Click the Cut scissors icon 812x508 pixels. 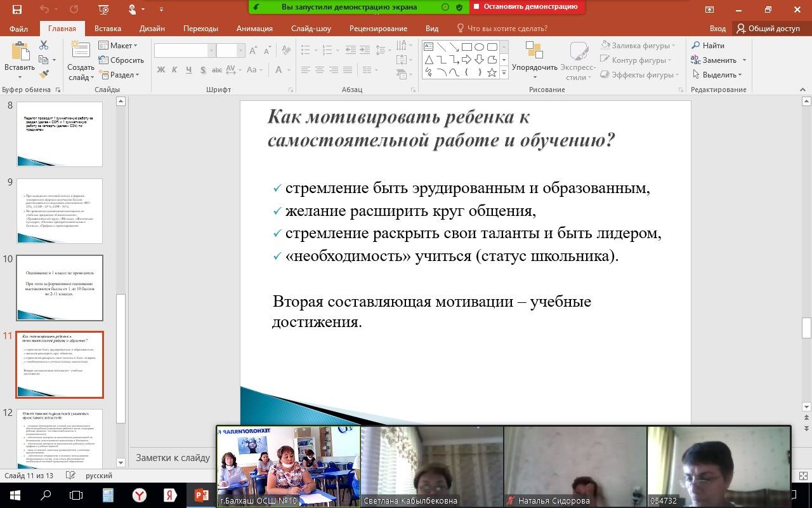[44, 46]
